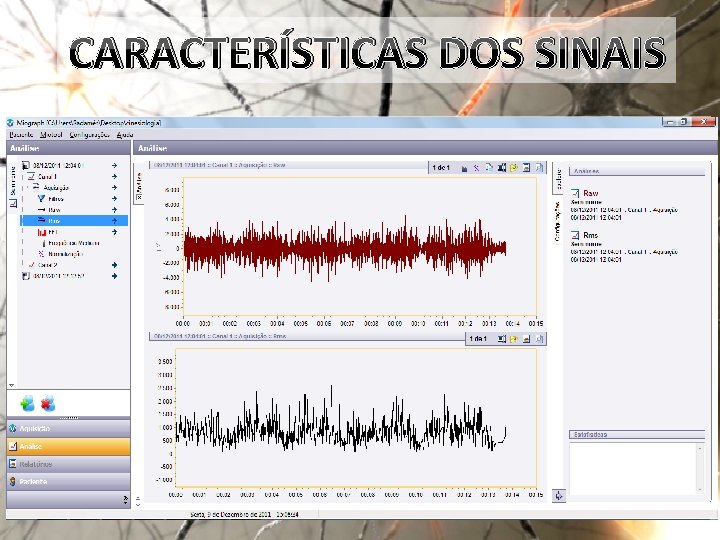This screenshot has height=540, width=720.
Task: Click the yellow folder icon in Raw chart toolbar
Action: [x=514, y=168]
